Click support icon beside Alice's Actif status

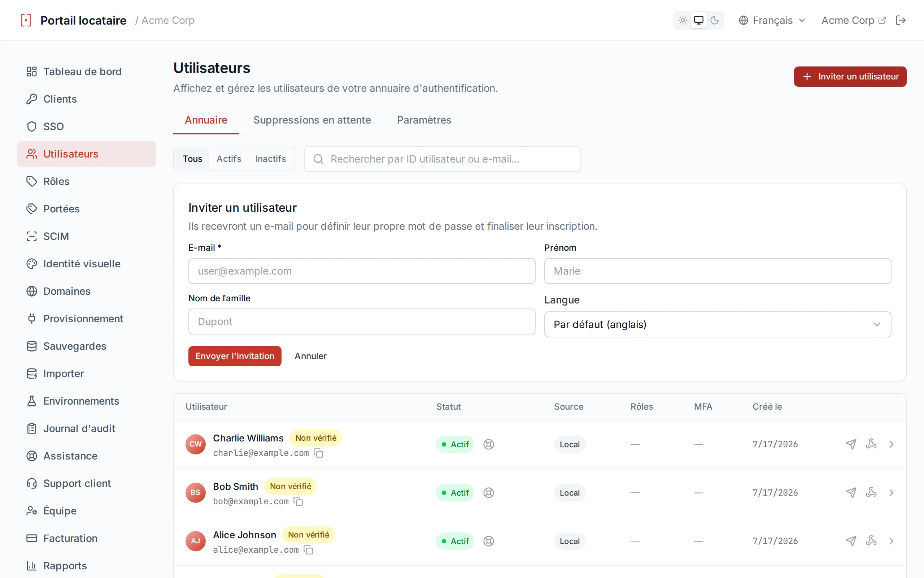(488, 541)
